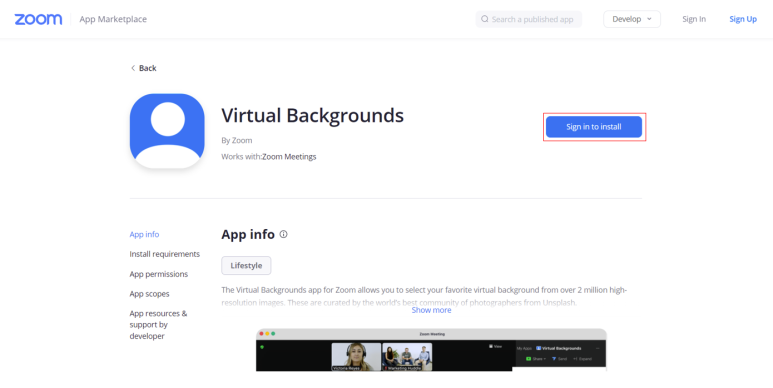Viewport: 773px width, 388px height.
Task: Expand the Develop dropdown
Action: (x=632, y=19)
